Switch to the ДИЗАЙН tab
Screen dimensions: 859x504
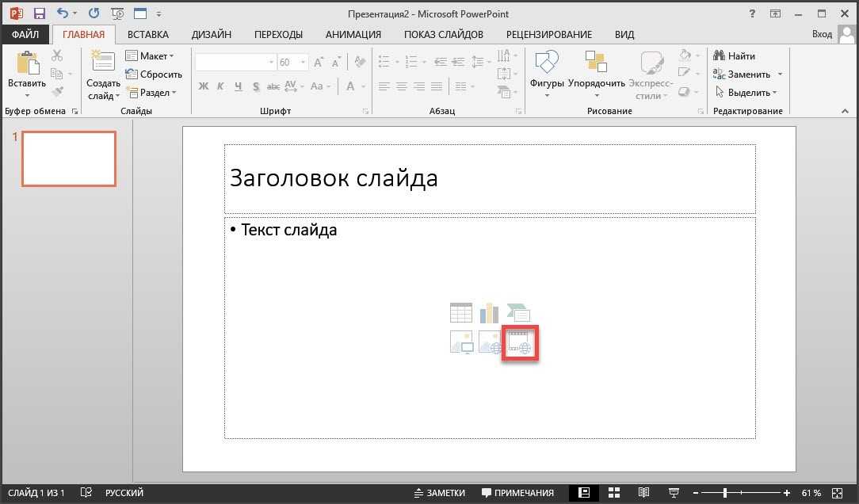[x=212, y=35]
